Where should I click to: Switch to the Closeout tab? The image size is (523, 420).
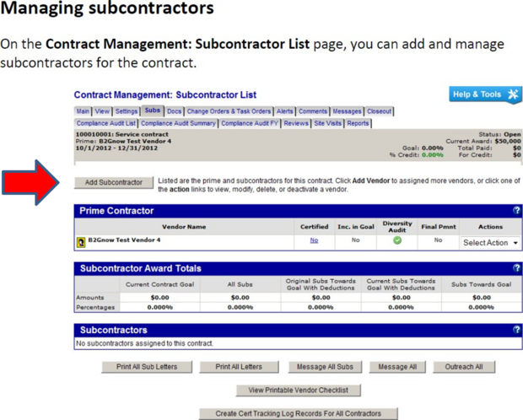coord(380,111)
